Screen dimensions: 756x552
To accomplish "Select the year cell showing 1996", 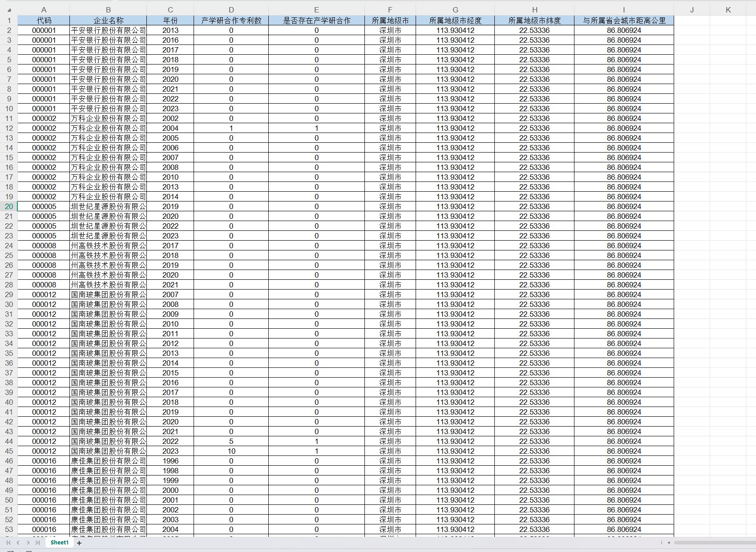I will coord(170,461).
